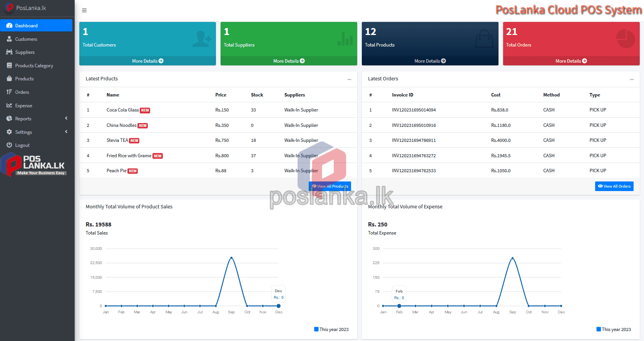Click the Expense chart icon in sidebar
This screenshot has width=644, height=341.
pyautogui.click(x=9, y=105)
